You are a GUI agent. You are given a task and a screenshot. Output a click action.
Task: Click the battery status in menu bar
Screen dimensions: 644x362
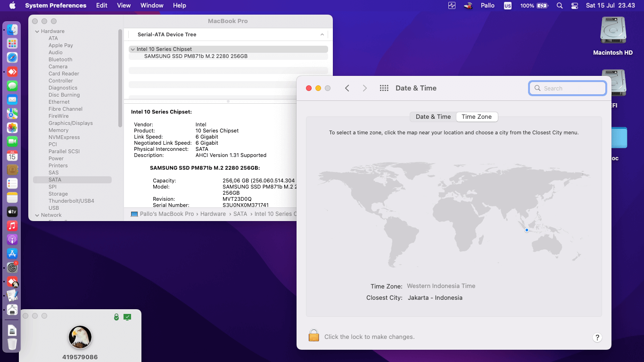534,6
